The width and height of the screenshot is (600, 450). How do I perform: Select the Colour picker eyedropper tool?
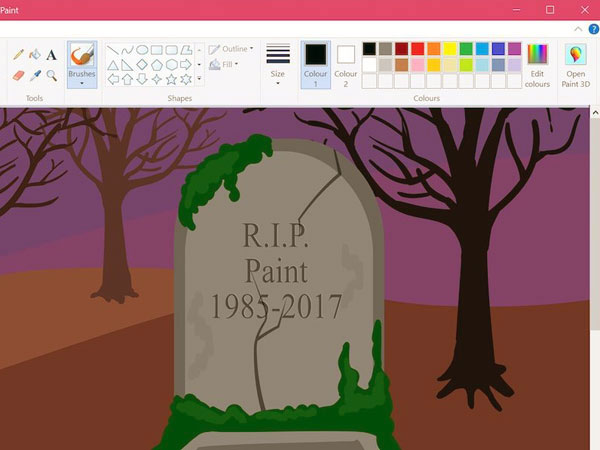(35, 75)
